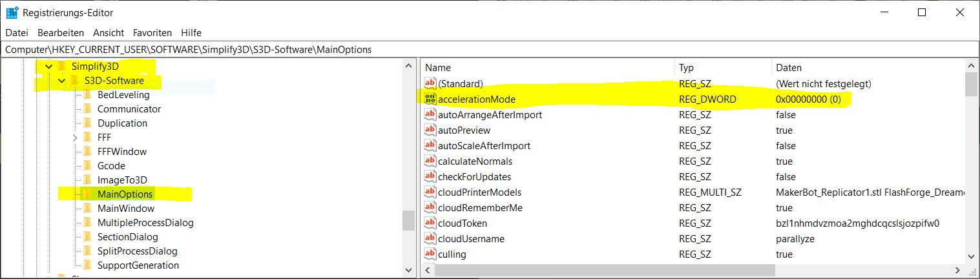Screen dimensions: 980x279
Task: Click the SplitProcessDialog folder icon
Action: coord(88,251)
